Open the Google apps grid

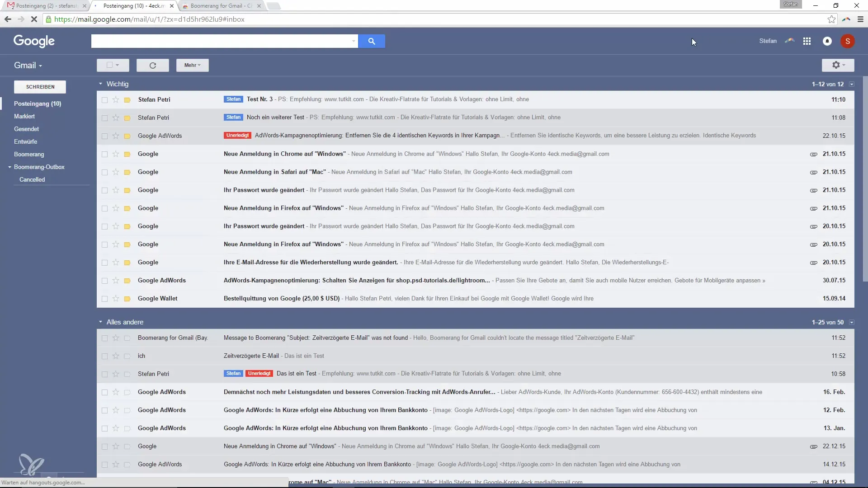click(x=807, y=41)
